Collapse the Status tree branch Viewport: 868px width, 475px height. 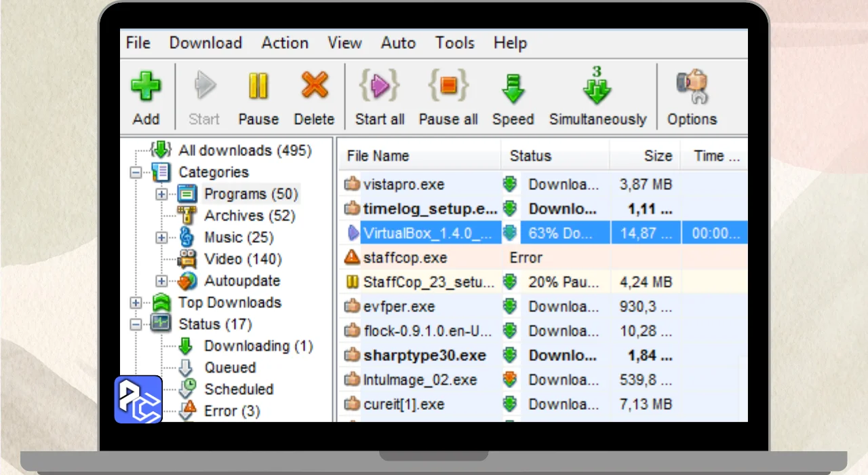(136, 324)
